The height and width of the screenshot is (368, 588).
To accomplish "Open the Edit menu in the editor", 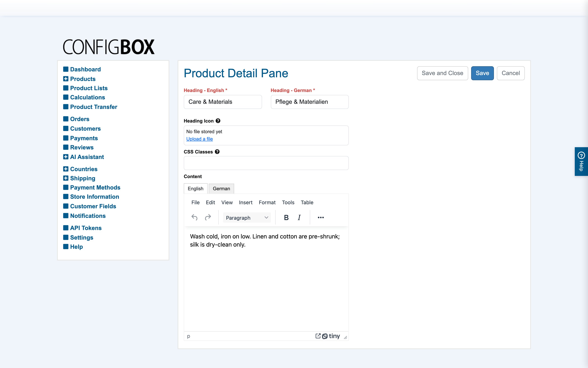I will pyautogui.click(x=210, y=202).
